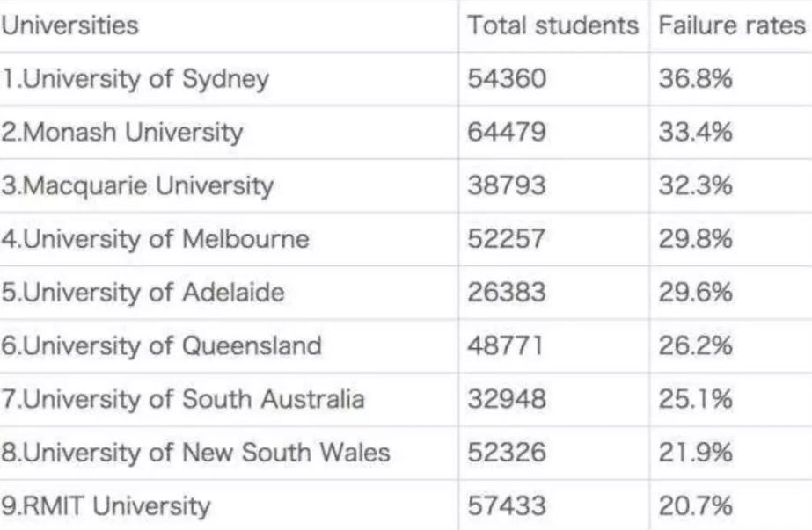
Task: Click University of New South Wales cell
Action: click(196, 453)
